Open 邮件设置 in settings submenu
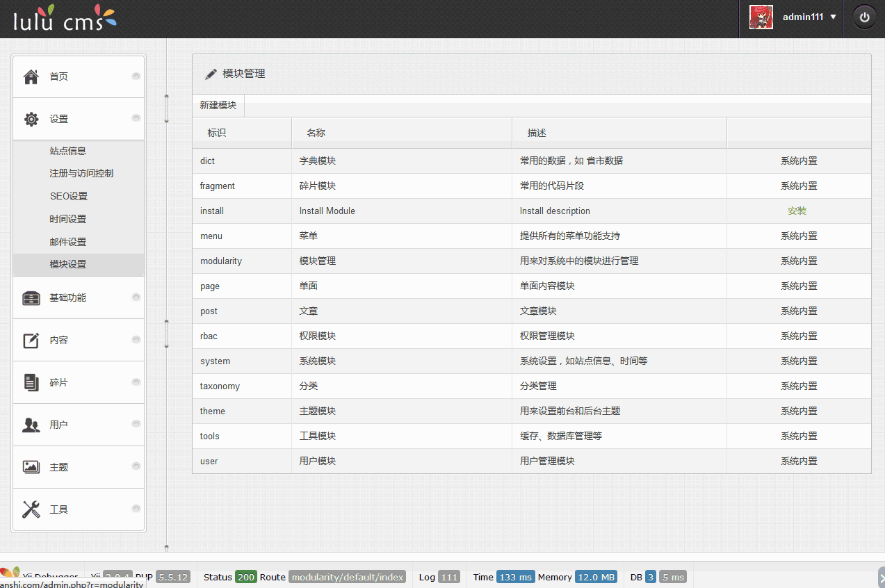Image resolution: width=885 pixels, height=588 pixels. click(68, 242)
